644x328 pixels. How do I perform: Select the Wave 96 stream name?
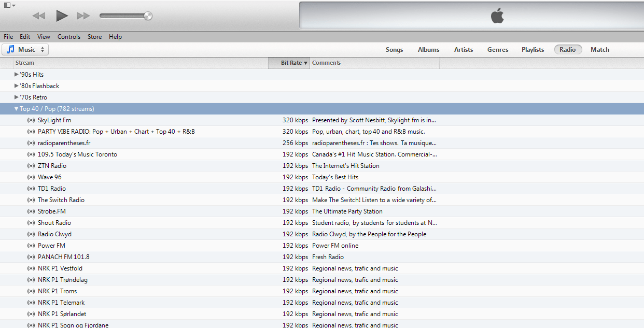tap(49, 177)
